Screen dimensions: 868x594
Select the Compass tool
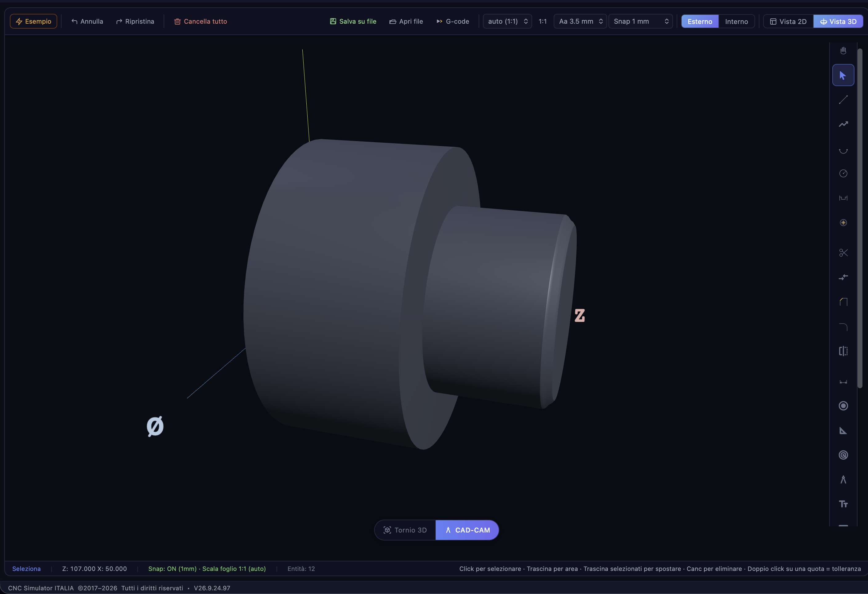coord(843,480)
